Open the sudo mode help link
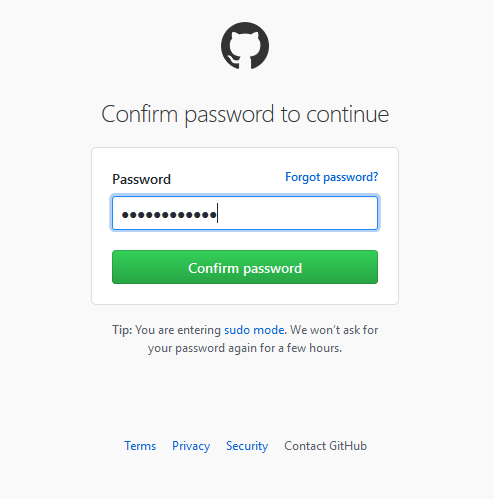The image size is (494, 499). (254, 330)
